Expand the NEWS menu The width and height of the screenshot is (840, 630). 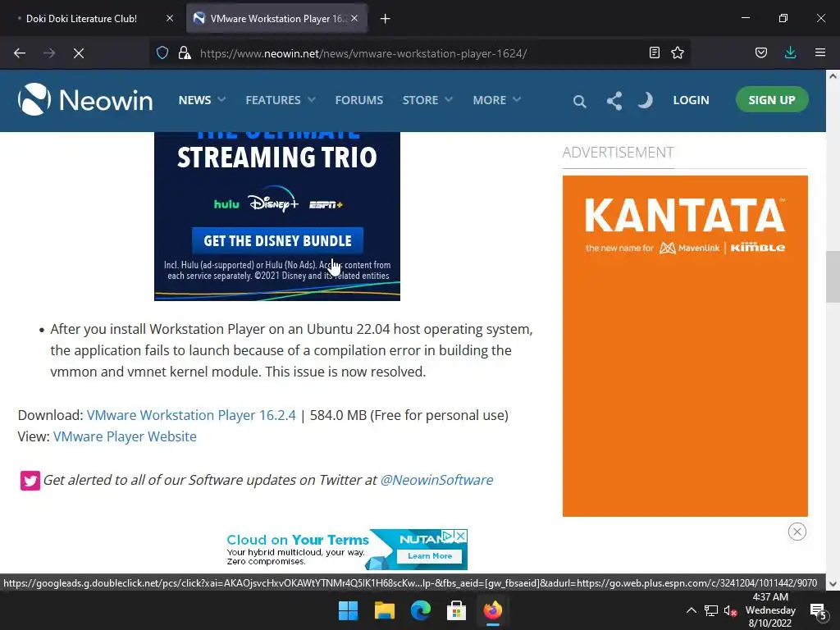pyautogui.click(x=202, y=100)
